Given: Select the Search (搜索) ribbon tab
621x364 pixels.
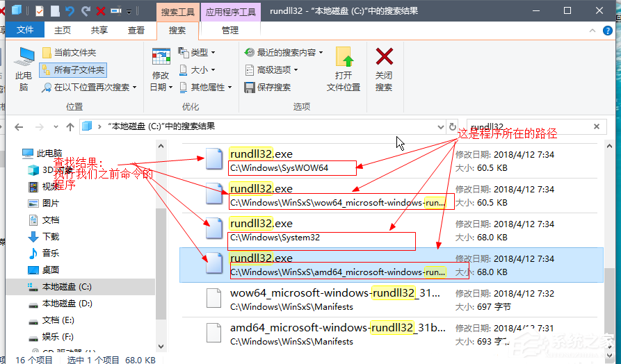Looking at the screenshot, I should [177, 31].
